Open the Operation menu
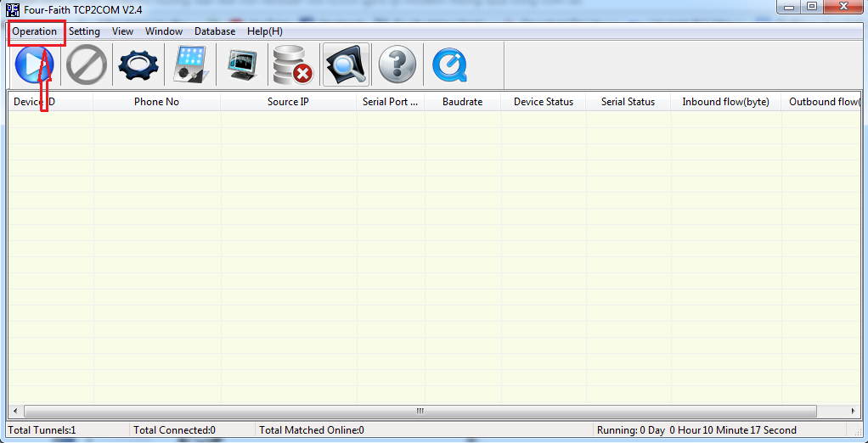This screenshot has width=868, height=443. coord(34,31)
